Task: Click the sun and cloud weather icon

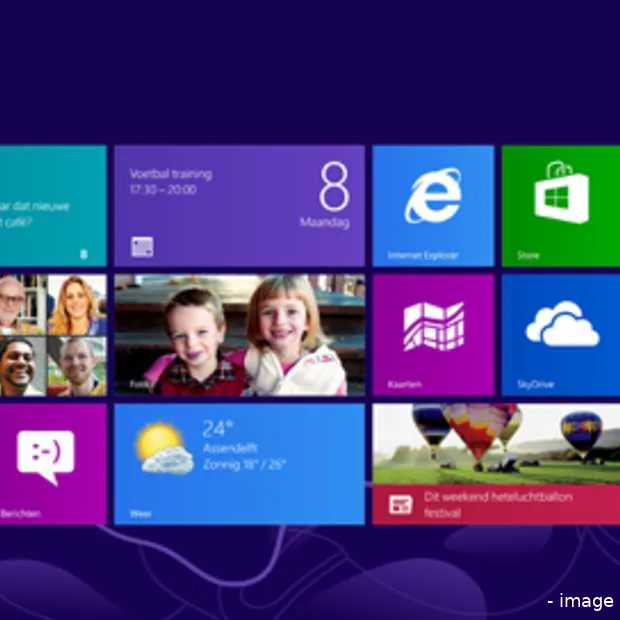Action: 164,448
